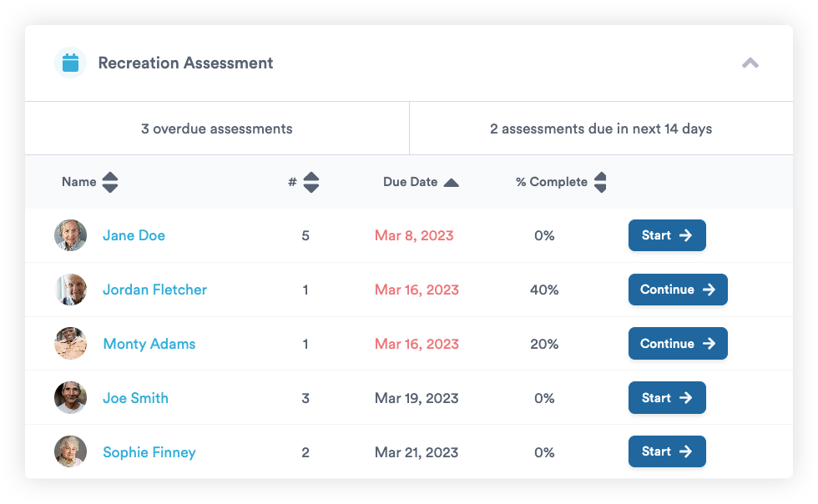The width and height of the screenshot is (818, 504).
Task: Collapse the Recreation Assessment panel
Action: [750, 63]
